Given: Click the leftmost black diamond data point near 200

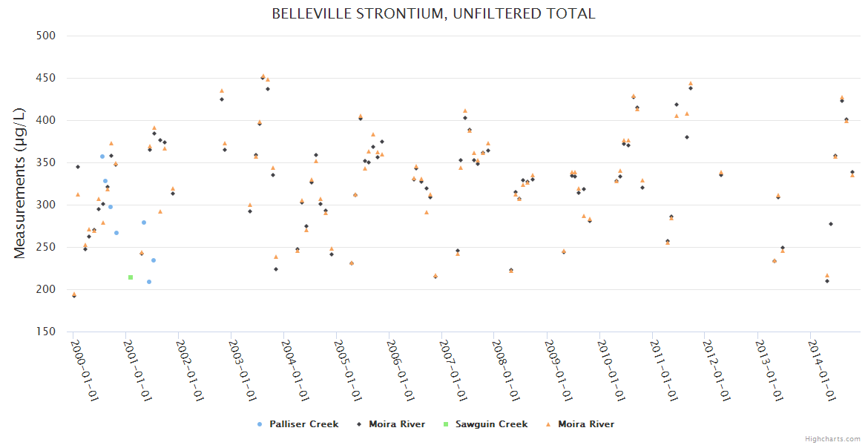Looking at the screenshot, I should (73, 296).
